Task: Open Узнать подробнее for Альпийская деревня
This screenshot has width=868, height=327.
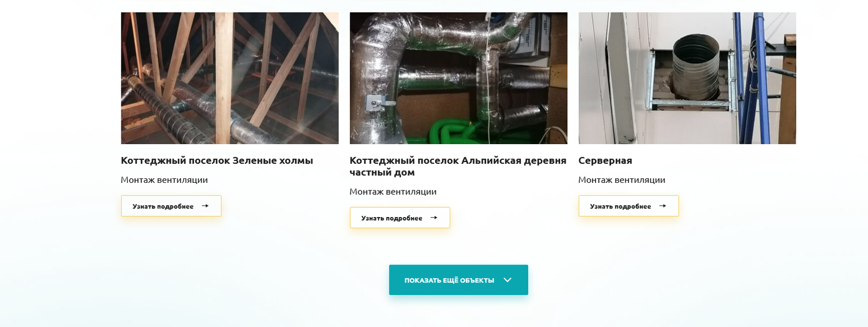Action: coord(400,218)
